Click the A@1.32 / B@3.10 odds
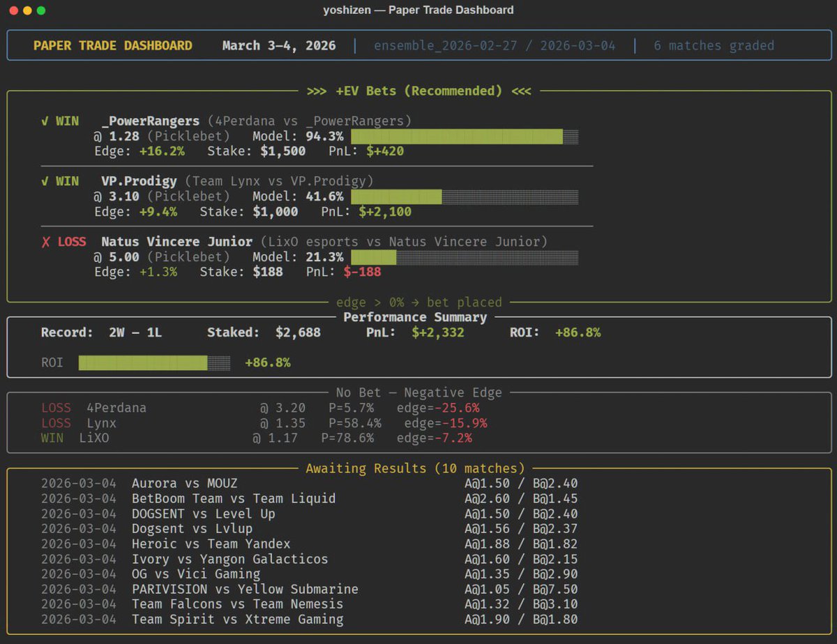 [x=521, y=604]
